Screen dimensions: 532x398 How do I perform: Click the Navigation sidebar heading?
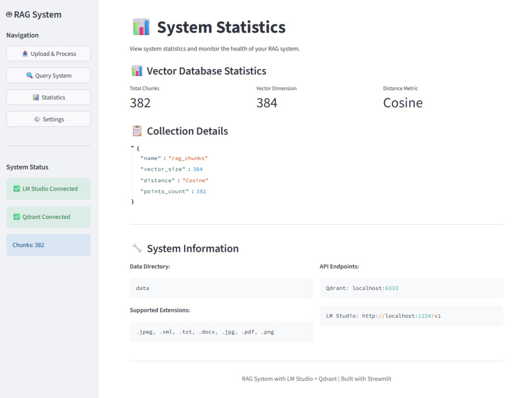tap(22, 35)
